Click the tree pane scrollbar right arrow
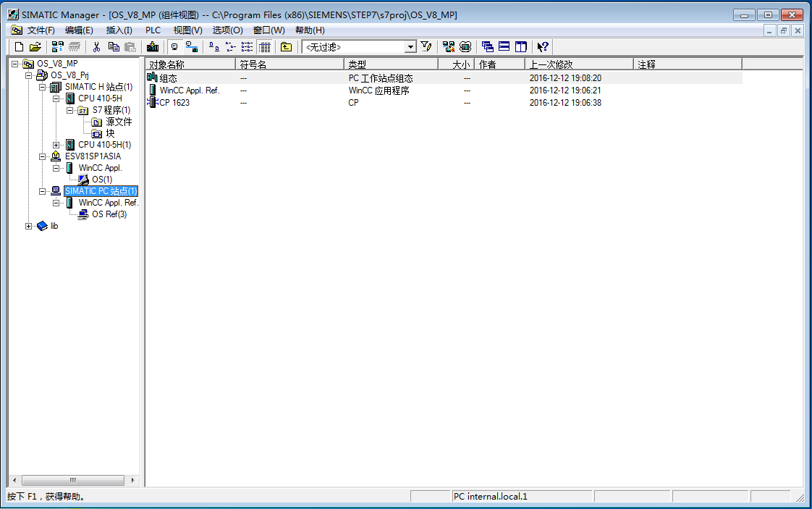This screenshot has height=509, width=812. (x=132, y=481)
